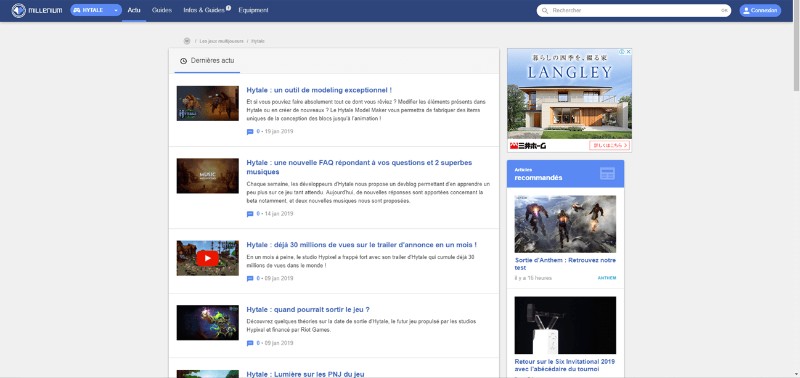Image resolution: width=800 pixels, height=378 pixels.
Task: Click the '14 jan 2019' date text
Action: tap(279, 214)
